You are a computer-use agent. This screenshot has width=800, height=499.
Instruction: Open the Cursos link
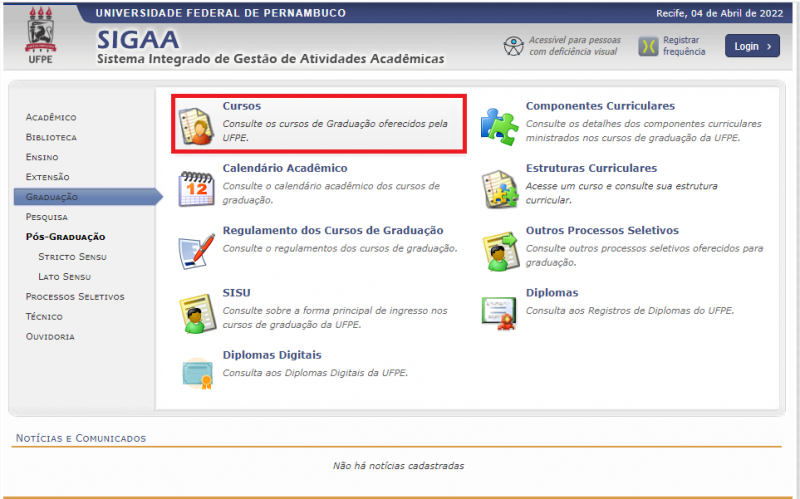click(241, 106)
